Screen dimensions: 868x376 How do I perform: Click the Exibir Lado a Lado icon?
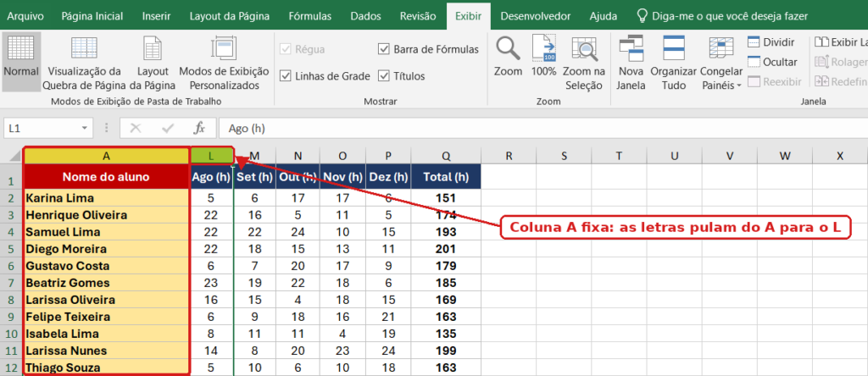pos(820,42)
